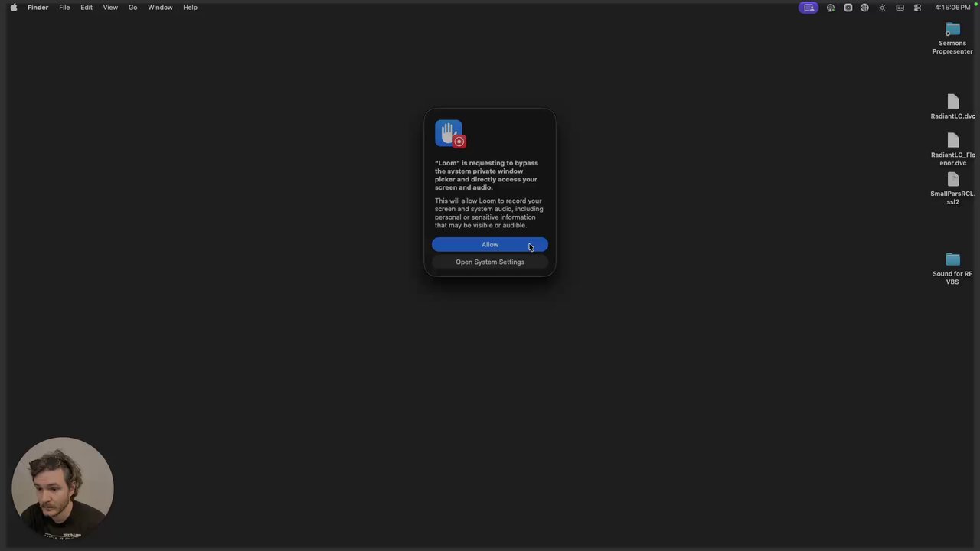Open the Go menu

point(133,8)
